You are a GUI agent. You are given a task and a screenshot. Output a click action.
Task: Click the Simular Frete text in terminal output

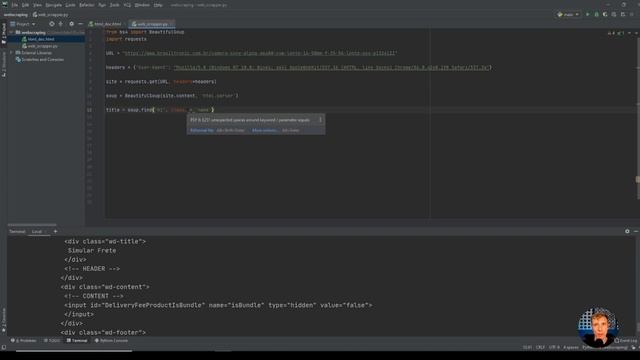92,251
